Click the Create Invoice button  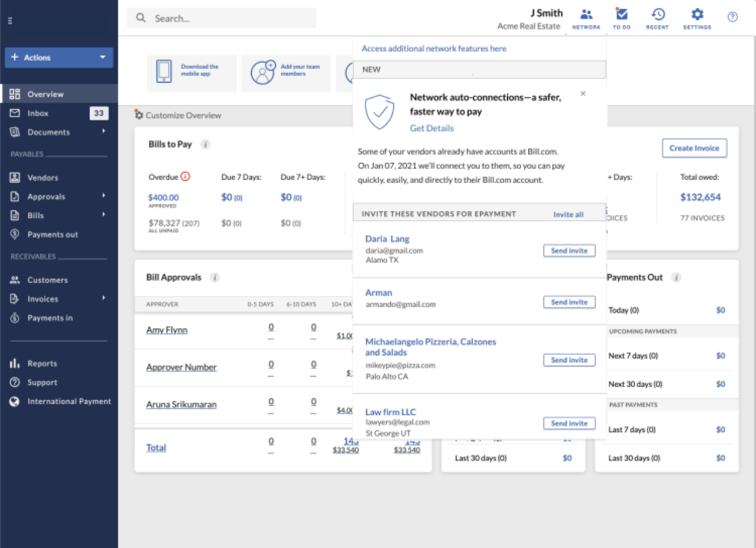694,148
